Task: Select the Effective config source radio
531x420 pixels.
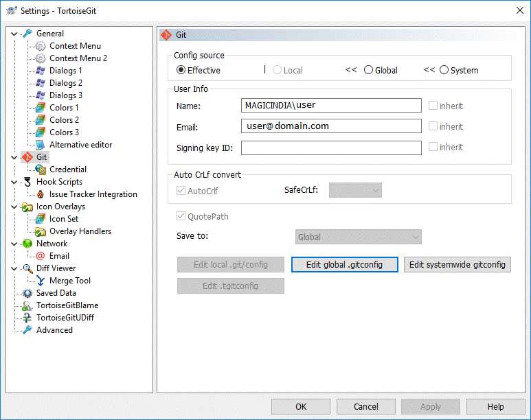Action: [x=181, y=70]
